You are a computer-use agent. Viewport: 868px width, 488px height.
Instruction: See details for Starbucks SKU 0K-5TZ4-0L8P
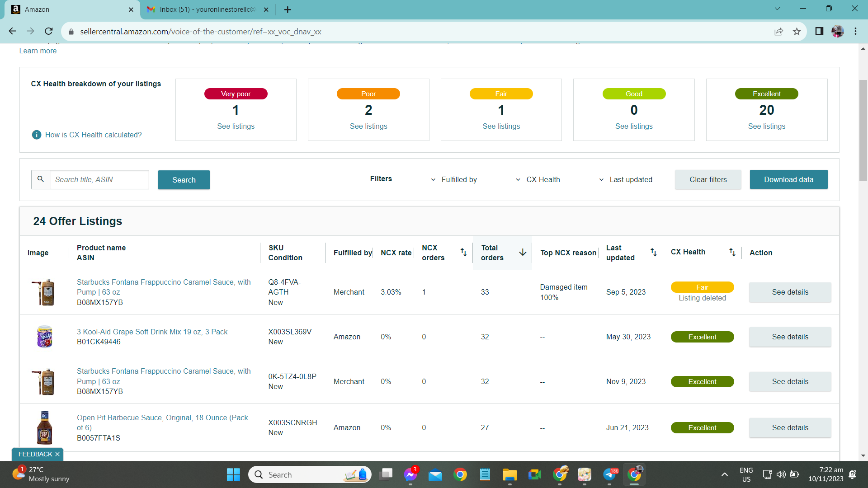(x=790, y=381)
